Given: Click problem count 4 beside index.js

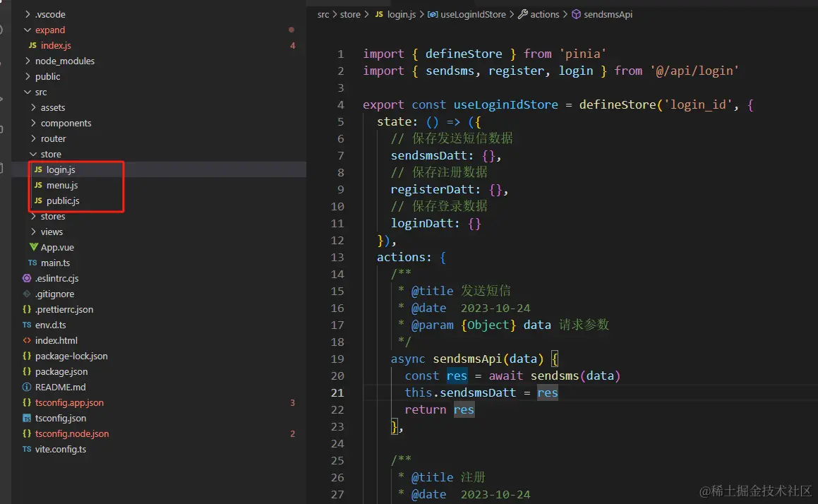Looking at the screenshot, I should (x=292, y=45).
